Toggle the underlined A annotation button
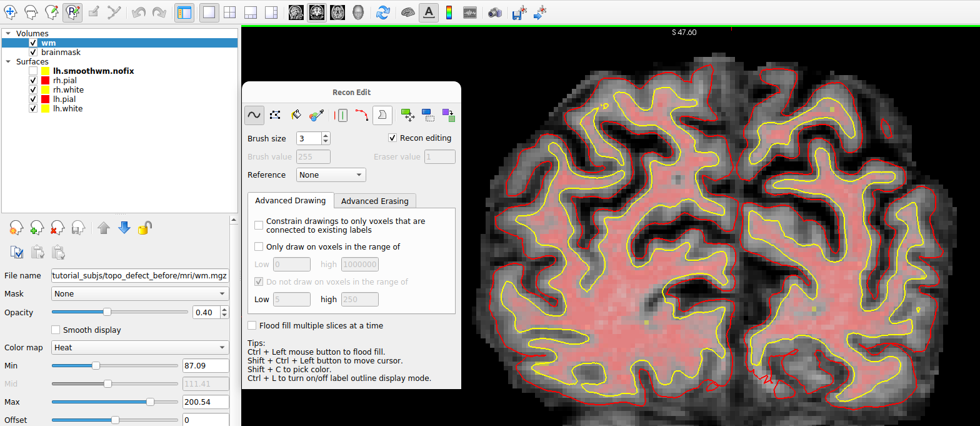The height and width of the screenshot is (426, 980). click(x=428, y=12)
